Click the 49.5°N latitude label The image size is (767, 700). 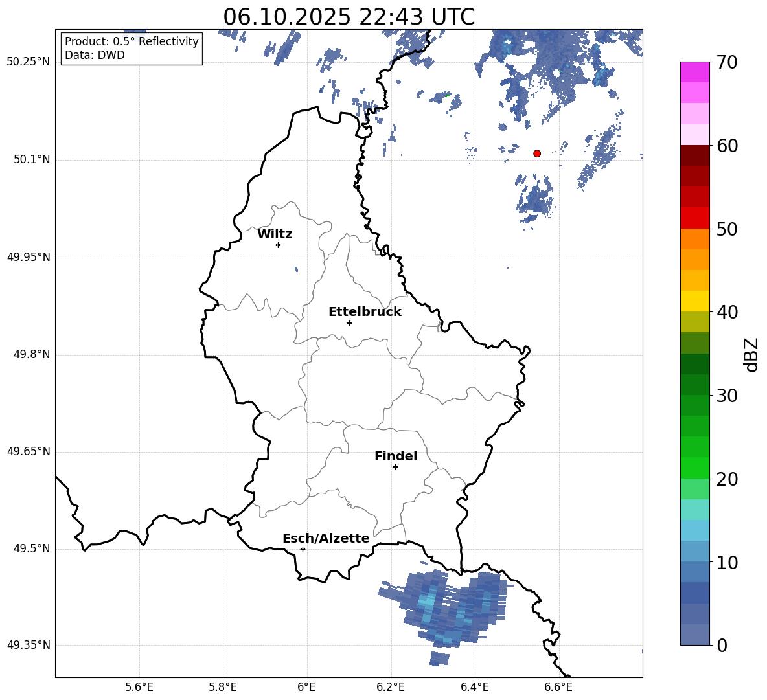(x=32, y=548)
